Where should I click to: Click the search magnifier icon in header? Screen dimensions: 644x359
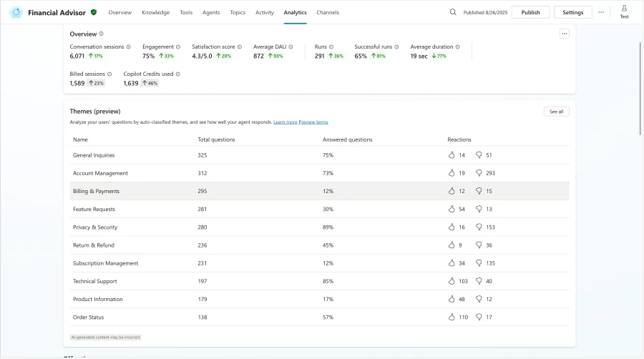pos(453,12)
